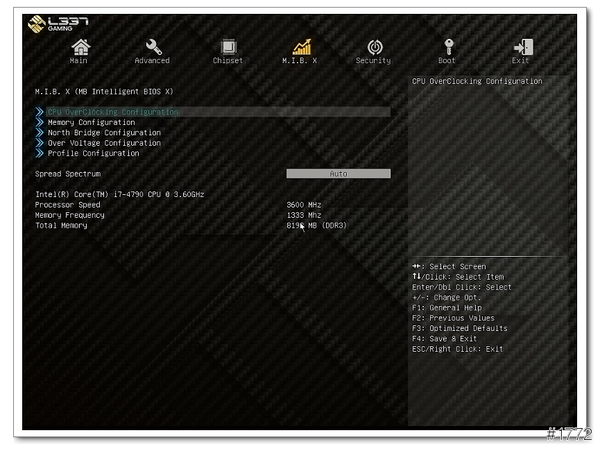Switch to the Main tab label
The image size is (600, 451).
pyautogui.click(x=78, y=60)
